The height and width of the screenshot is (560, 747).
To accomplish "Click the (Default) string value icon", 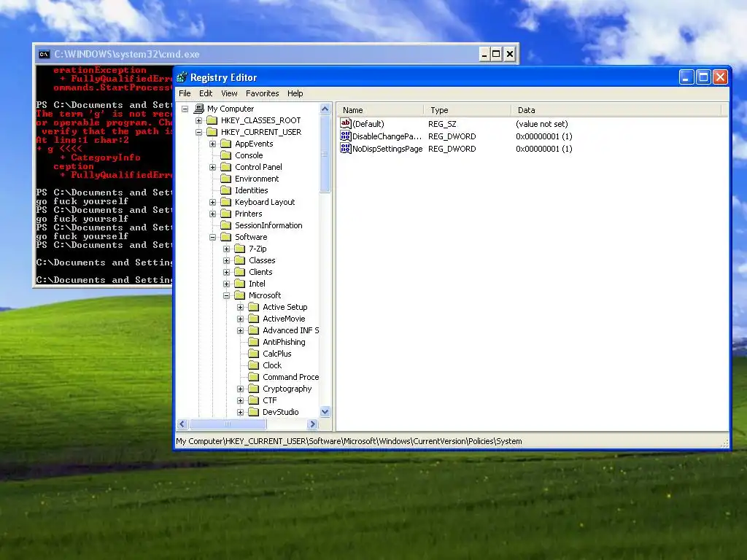I will pos(345,123).
